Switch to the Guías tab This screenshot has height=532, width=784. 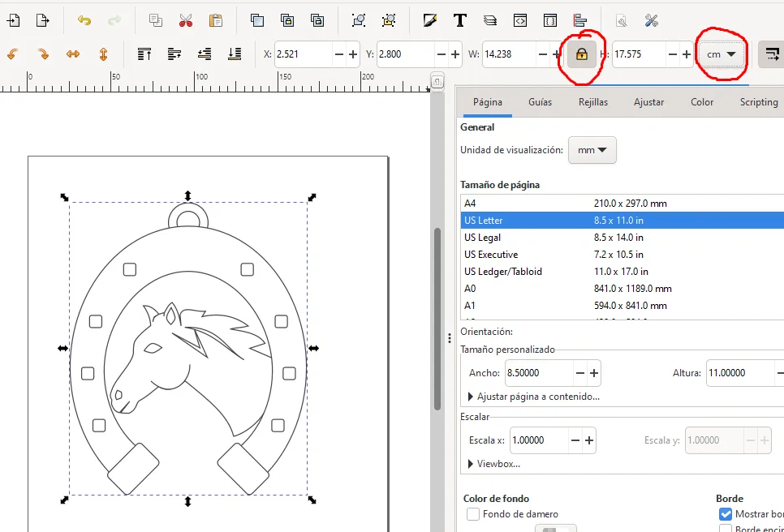[x=540, y=102]
